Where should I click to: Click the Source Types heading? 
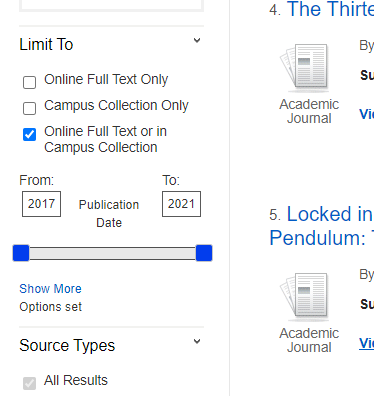(x=67, y=346)
